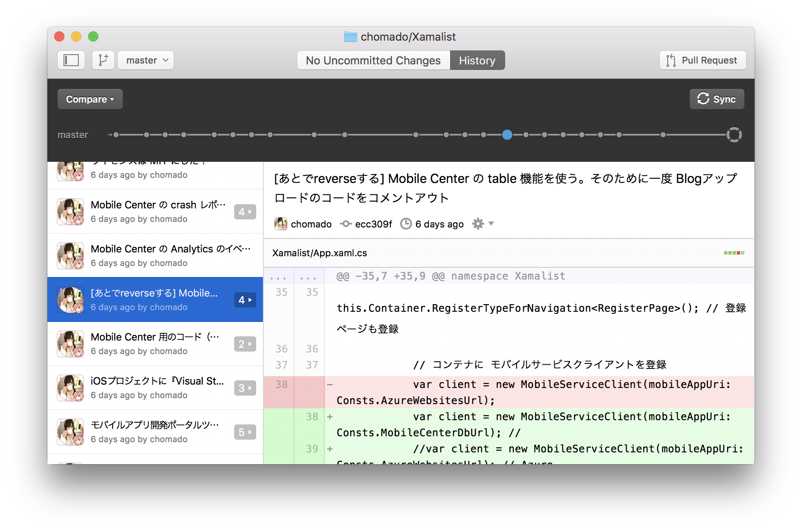Click the '6 days ago' timestamp in commit header
Screen dimensions: 802x532
click(x=440, y=224)
